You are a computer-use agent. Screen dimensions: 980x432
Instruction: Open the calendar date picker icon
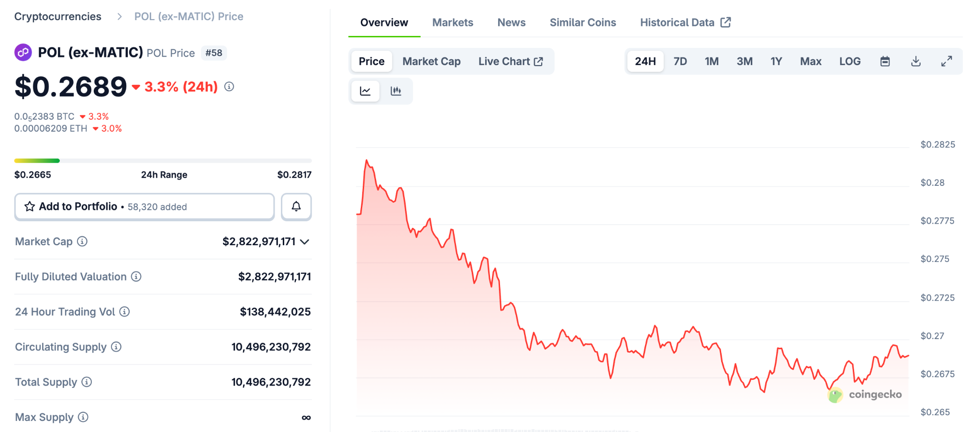[x=885, y=61]
